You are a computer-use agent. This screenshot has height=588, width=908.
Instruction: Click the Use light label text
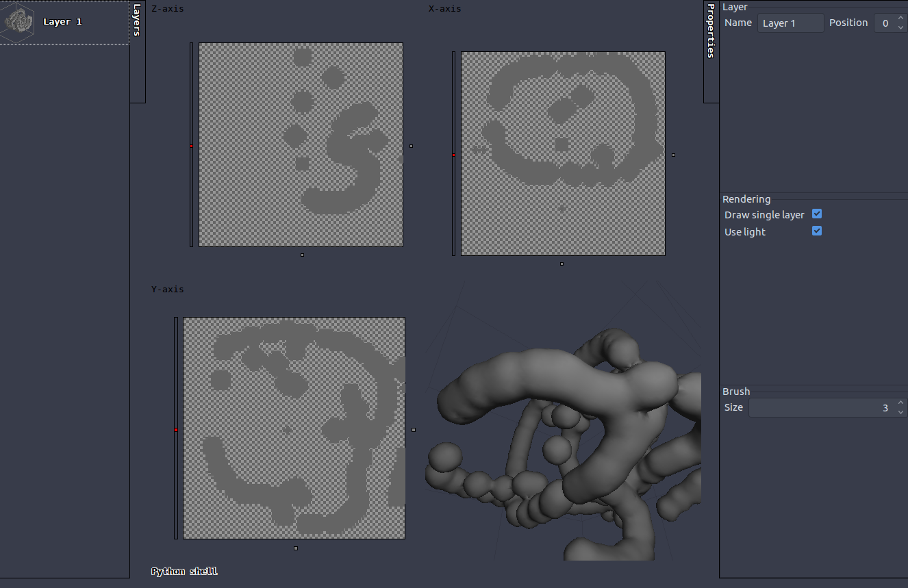[745, 232]
